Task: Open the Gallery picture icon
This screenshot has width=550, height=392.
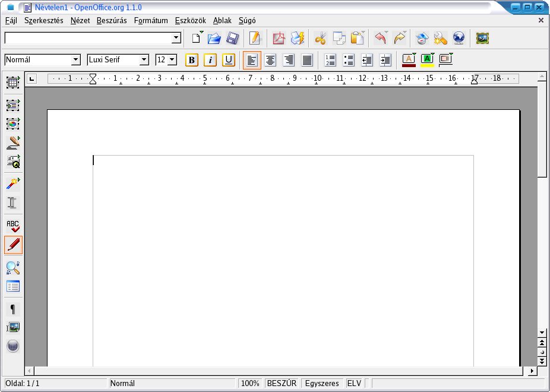Action: click(482, 38)
